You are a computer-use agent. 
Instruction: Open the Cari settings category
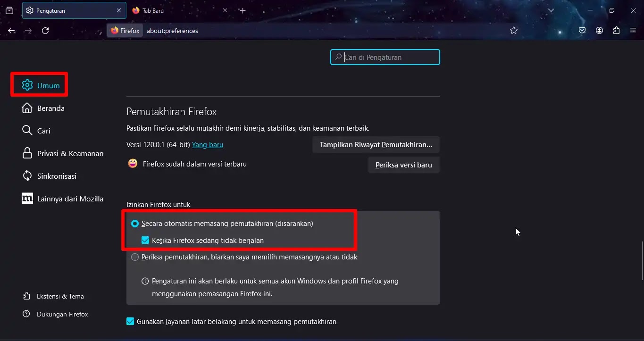36,131
